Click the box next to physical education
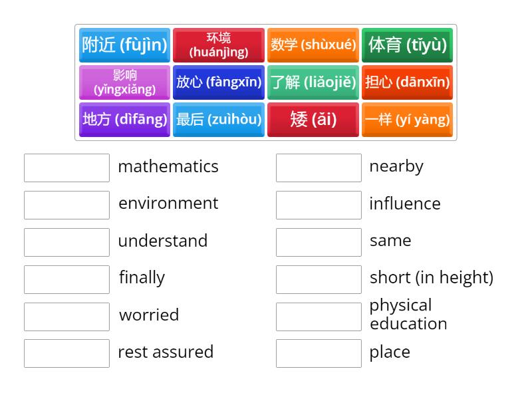 [x=319, y=316]
